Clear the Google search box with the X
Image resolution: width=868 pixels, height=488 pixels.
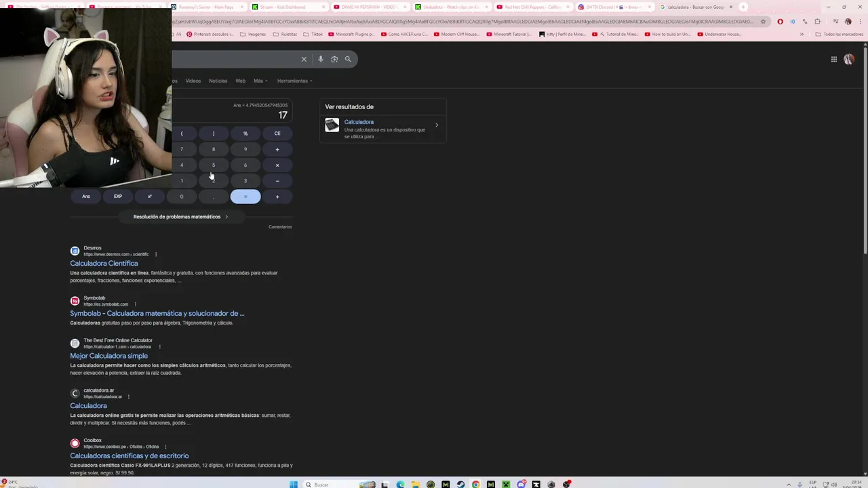[x=304, y=59]
